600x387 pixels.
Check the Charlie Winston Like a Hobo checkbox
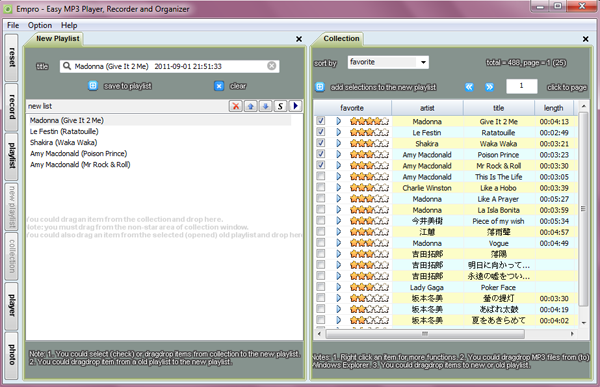click(321, 187)
